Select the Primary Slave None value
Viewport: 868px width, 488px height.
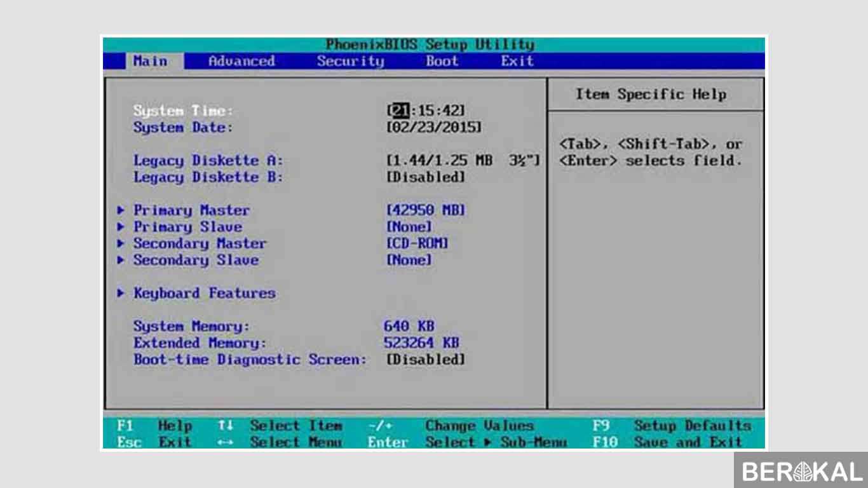click(x=409, y=227)
